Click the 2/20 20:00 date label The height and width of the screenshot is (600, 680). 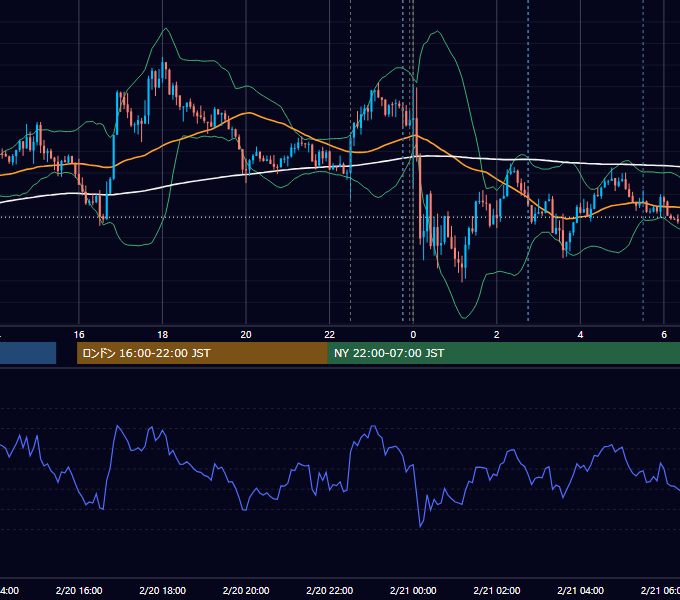(246, 590)
